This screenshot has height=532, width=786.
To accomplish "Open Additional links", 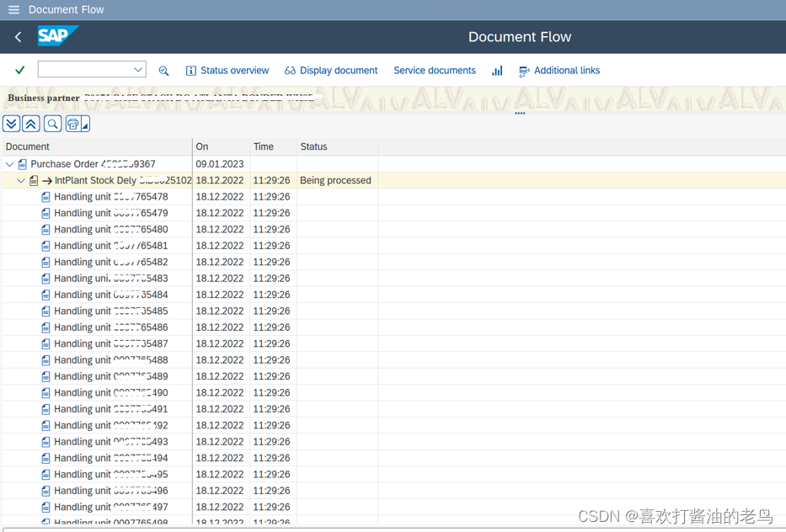I will [559, 71].
